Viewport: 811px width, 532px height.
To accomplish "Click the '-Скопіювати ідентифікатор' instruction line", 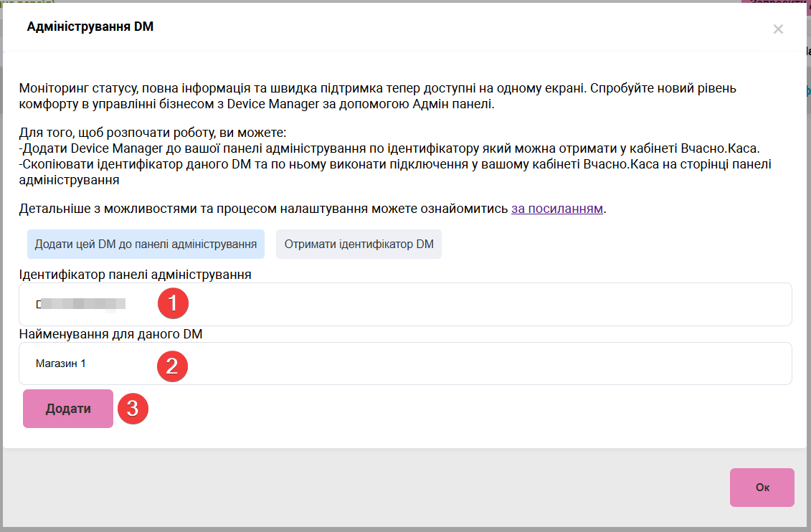I will (395, 163).
